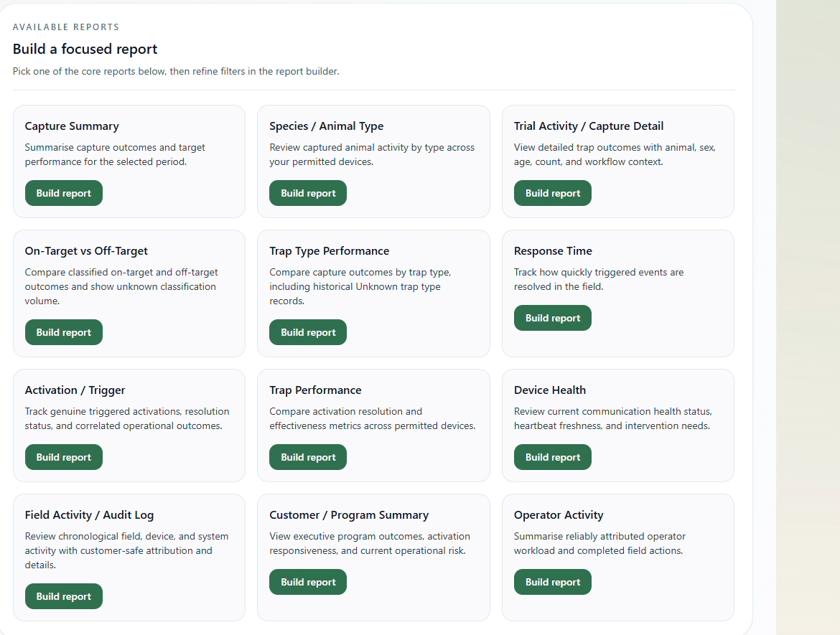The height and width of the screenshot is (635, 840).
Task: Click the Capture Summary card title
Action: (72, 126)
